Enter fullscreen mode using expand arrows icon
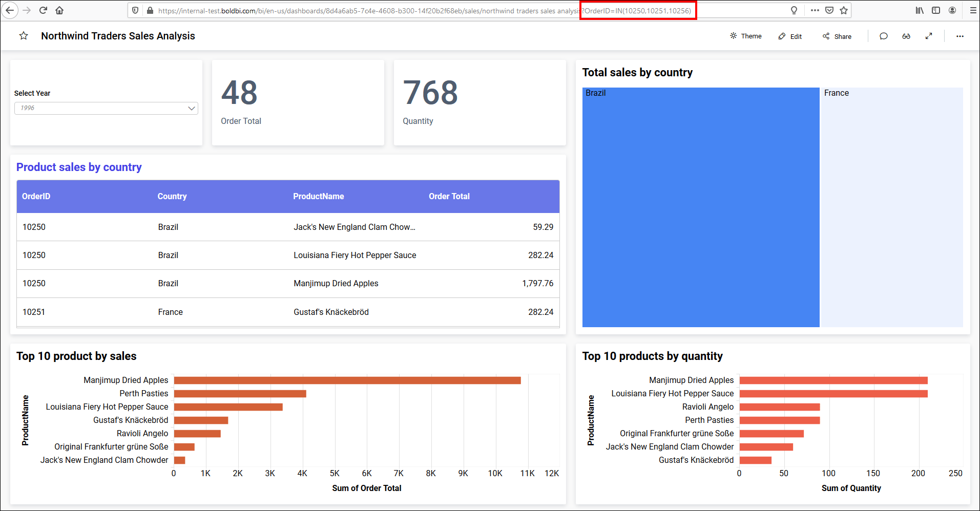This screenshot has height=511, width=980. pos(928,36)
